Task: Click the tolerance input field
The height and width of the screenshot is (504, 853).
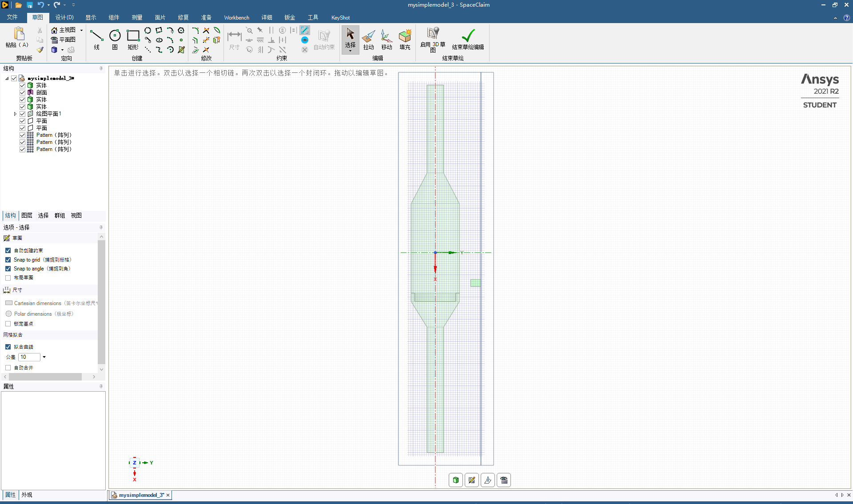Action: 29,357
